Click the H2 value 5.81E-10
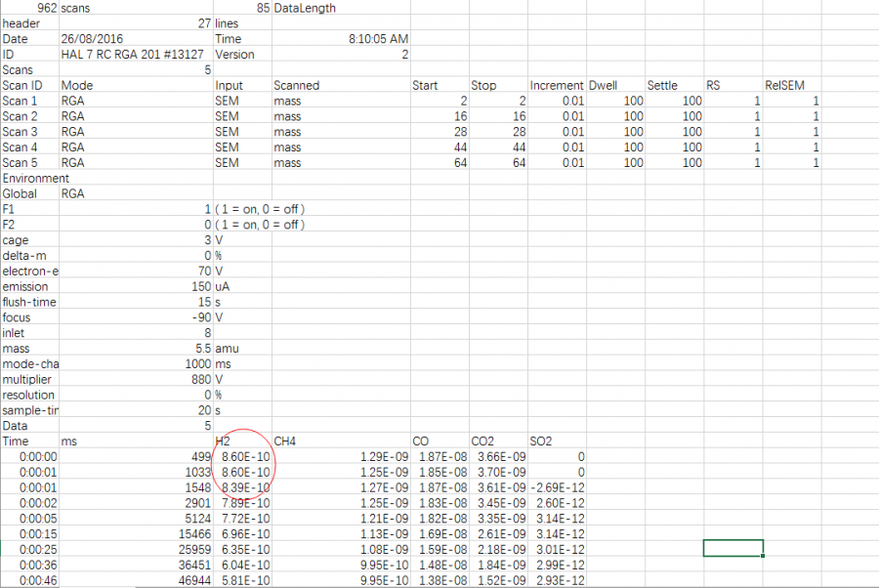This screenshot has width=879, height=588. coord(243,581)
